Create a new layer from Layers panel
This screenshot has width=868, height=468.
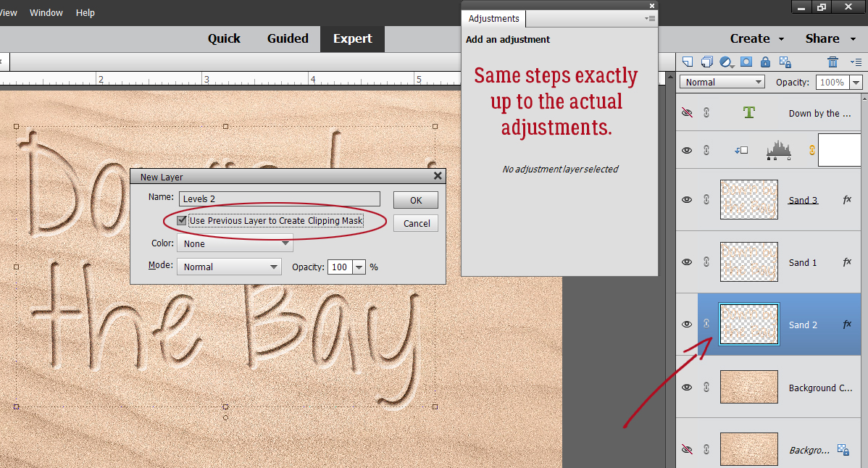(688, 62)
